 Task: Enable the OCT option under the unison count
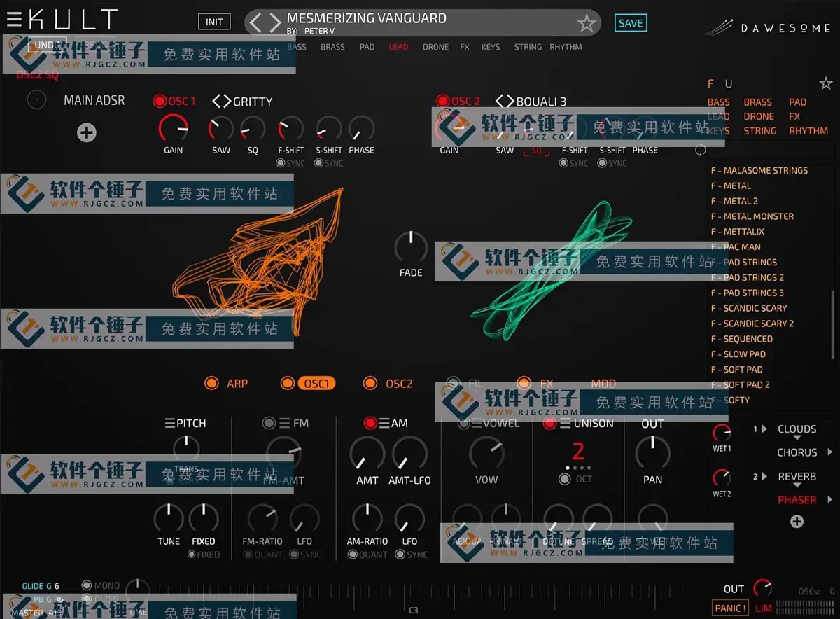pyautogui.click(x=564, y=479)
